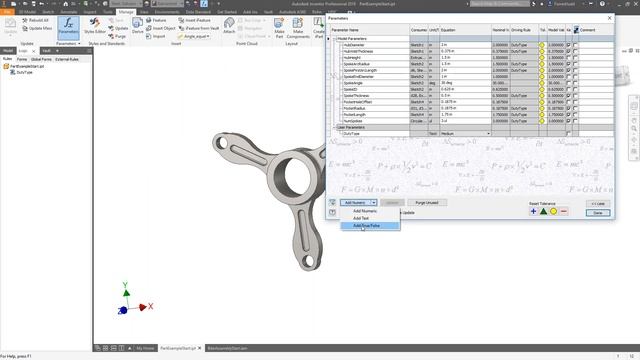Select Add Text menu entry
This screenshot has height=360, width=640.
tap(361, 218)
